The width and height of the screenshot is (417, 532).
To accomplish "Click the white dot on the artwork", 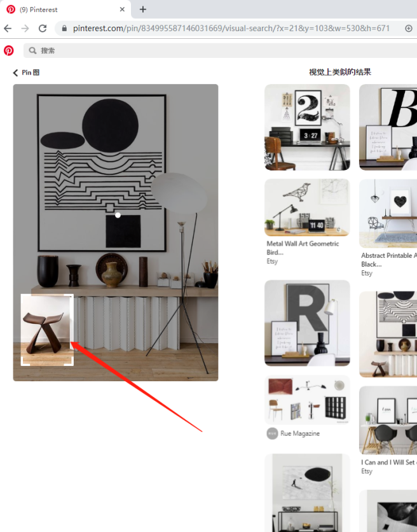I will tap(118, 215).
